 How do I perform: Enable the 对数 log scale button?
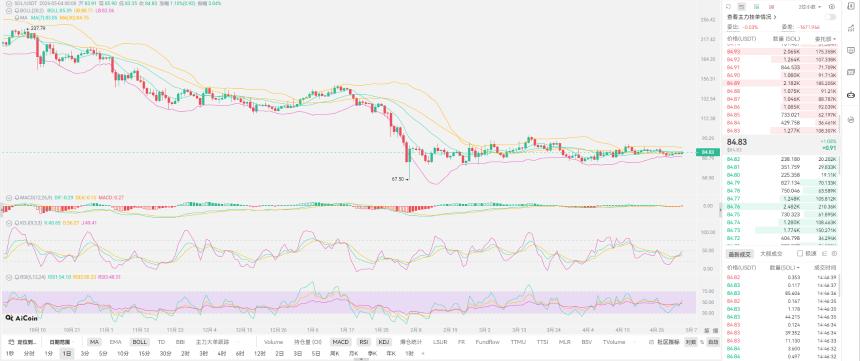point(691,342)
